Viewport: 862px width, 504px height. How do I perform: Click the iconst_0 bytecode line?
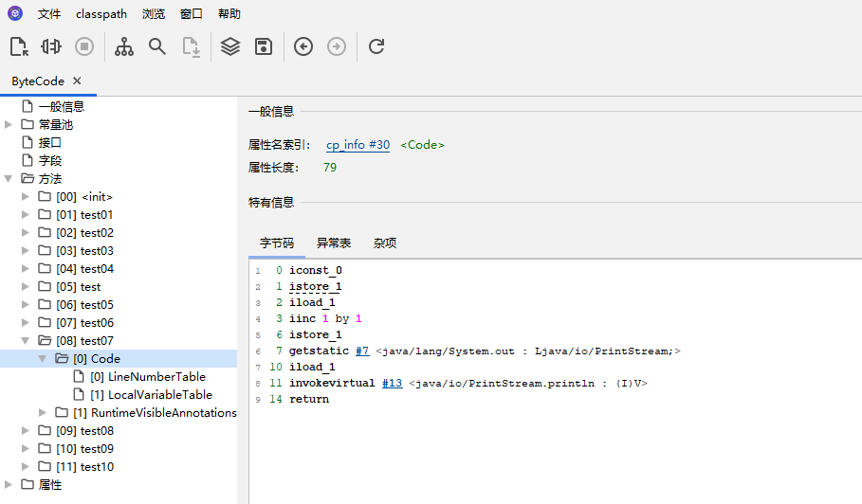(316, 270)
